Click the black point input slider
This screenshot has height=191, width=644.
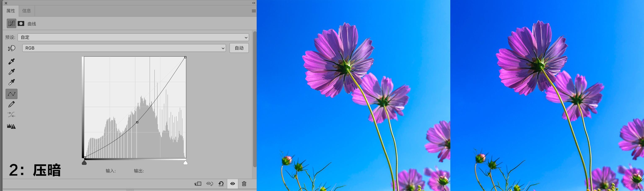click(x=84, y=163)
